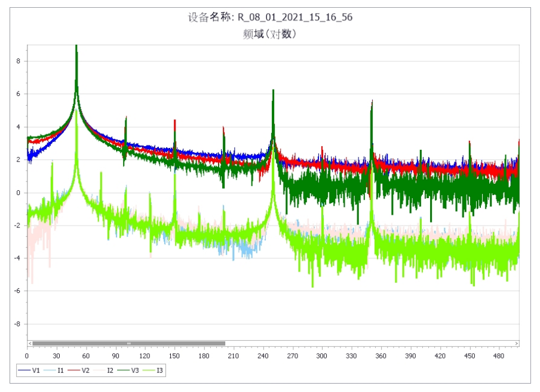Click the right arrow of horizontal scrollbar
This screenshot has width=540, height=392.
pyautogui.click(x=516, y=343)
